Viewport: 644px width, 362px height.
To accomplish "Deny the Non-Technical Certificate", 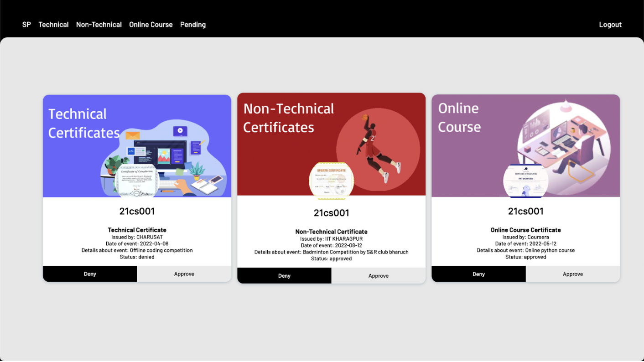I will coord(284,275).
